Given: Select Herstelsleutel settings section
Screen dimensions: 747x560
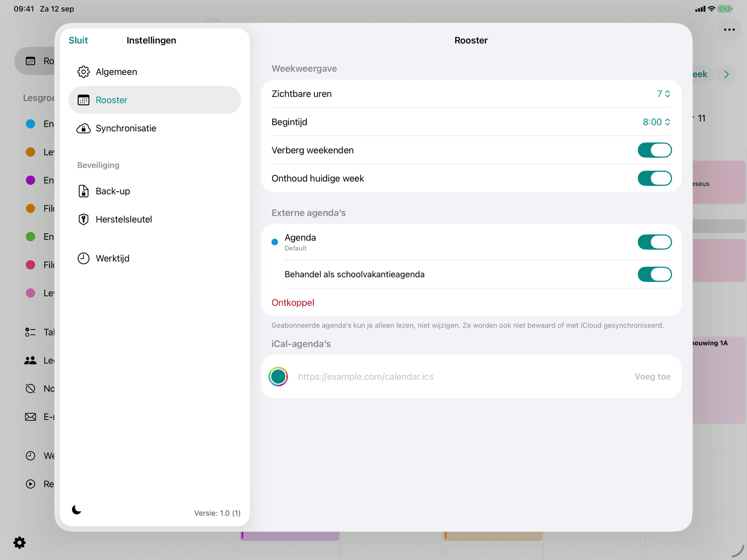Looking at the screenshot, I should click(155, 219).
